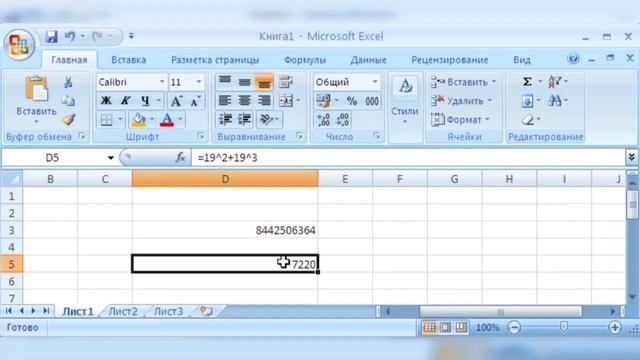The height and width of the screenshot is (360, 640).
Task: Increase font size with large A
Action: [x=176, y=101]
